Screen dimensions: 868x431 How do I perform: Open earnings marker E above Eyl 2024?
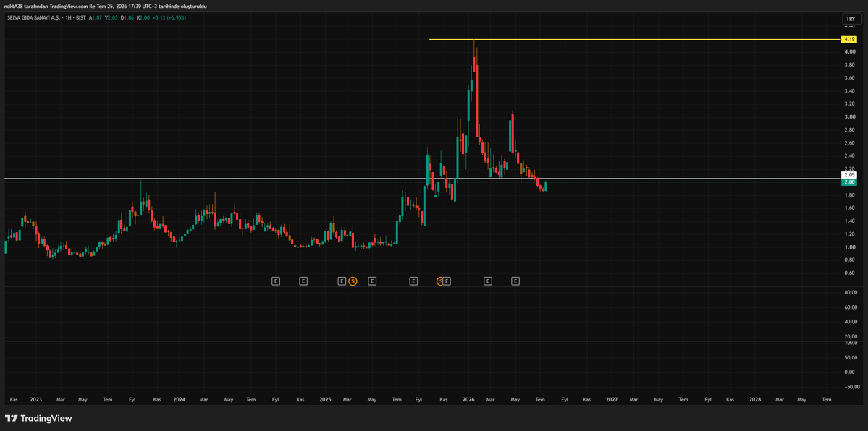tap(276, 281)
